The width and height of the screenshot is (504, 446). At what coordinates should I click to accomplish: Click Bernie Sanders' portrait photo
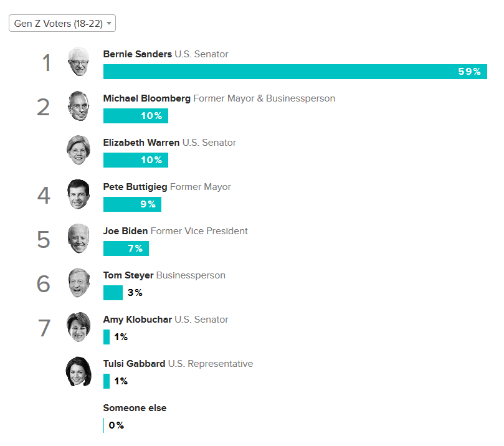[78, 62]
